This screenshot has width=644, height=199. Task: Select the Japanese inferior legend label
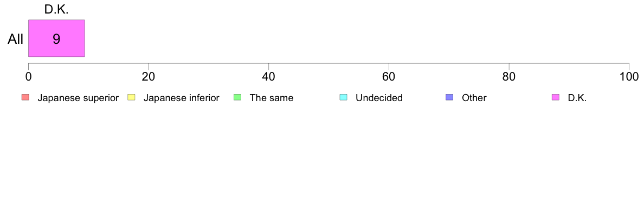point(181,98)
